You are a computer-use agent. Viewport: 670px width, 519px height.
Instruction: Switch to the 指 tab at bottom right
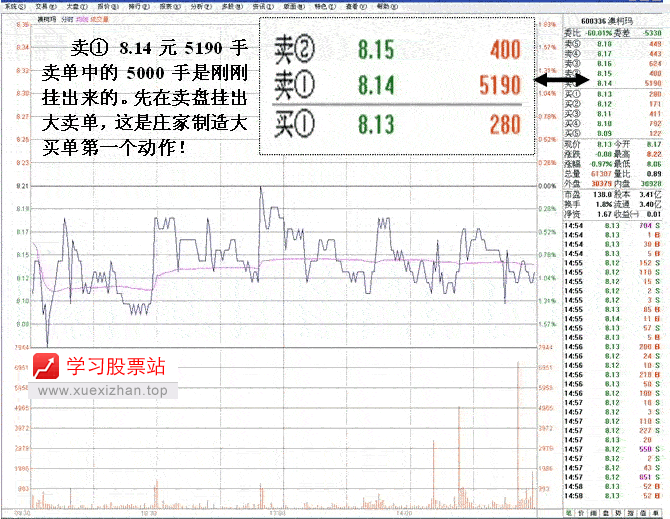(631, 513)
